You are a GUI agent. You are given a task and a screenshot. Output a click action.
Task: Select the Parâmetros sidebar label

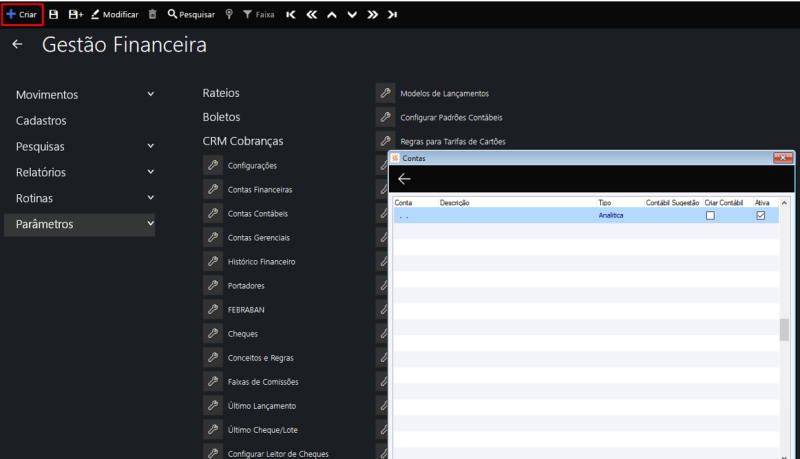pos(44,224)
